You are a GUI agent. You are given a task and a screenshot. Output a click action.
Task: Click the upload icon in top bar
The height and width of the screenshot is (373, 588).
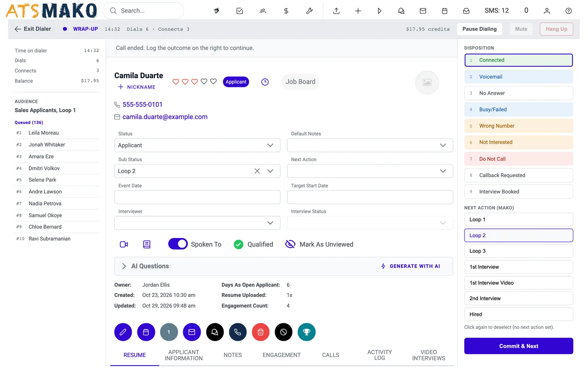[x=336, y=11]
